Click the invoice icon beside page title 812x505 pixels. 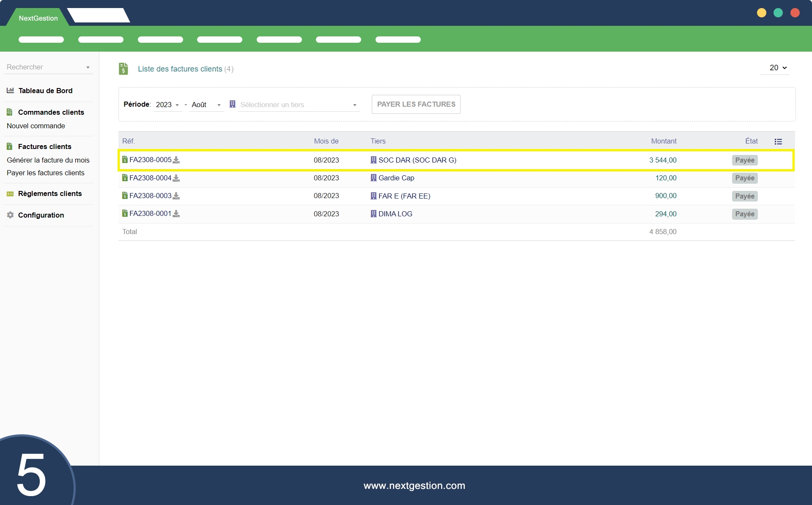123,69
